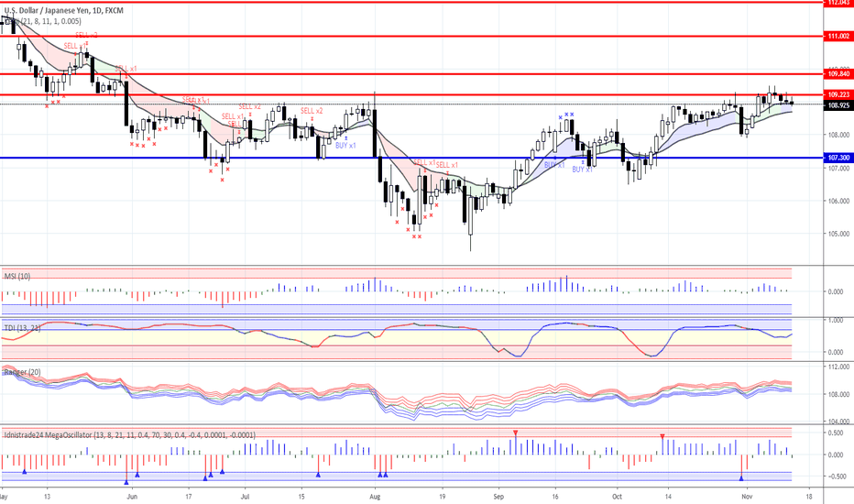854x504 pixels.
Task: Click the Nov label on the date axis
Action: pyautogui.click(x=747, y=497)
